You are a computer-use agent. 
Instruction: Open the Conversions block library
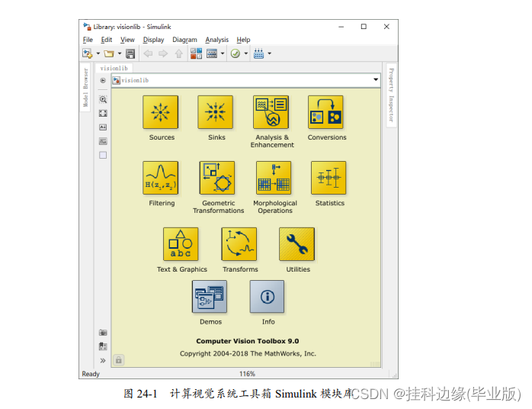[325, 112]
